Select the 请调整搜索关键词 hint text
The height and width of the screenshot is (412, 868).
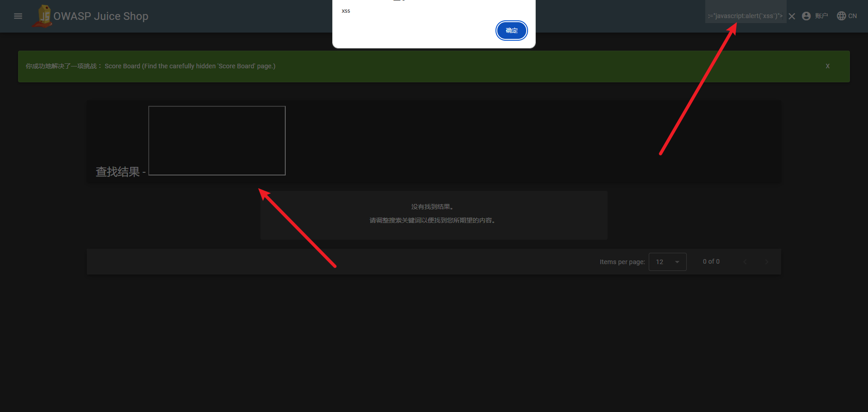[433, 220]
